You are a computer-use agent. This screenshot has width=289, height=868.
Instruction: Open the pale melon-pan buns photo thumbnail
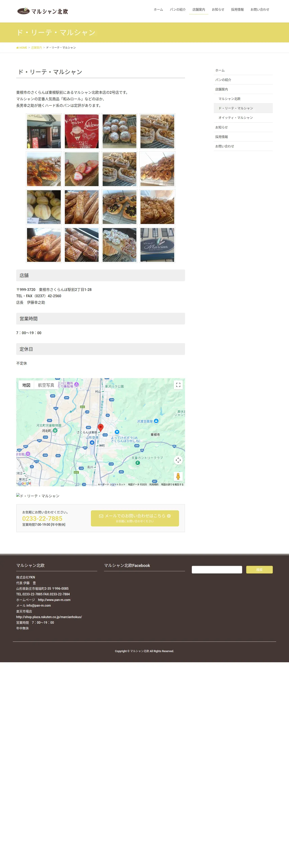[x=44, y=207]
